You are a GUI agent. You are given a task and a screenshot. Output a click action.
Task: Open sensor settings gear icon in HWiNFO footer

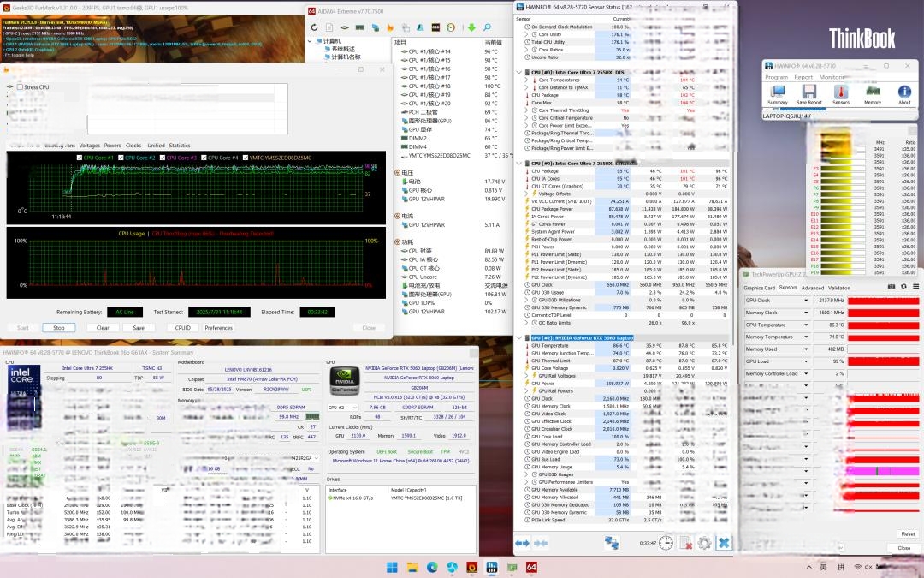coord(705,543)
